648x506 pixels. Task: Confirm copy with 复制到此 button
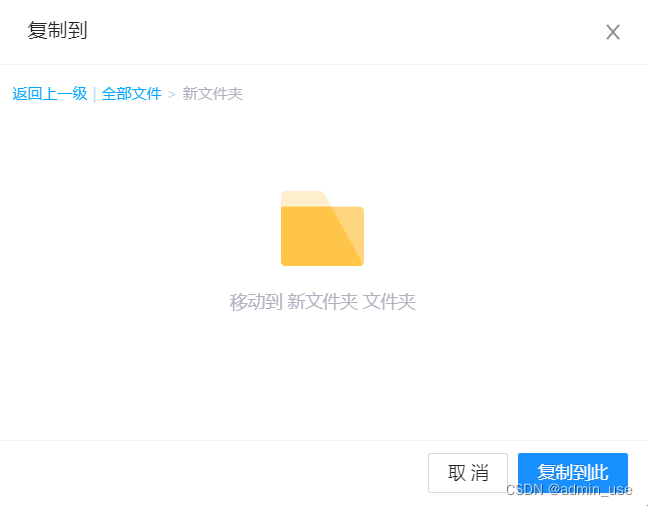(573, 473)
